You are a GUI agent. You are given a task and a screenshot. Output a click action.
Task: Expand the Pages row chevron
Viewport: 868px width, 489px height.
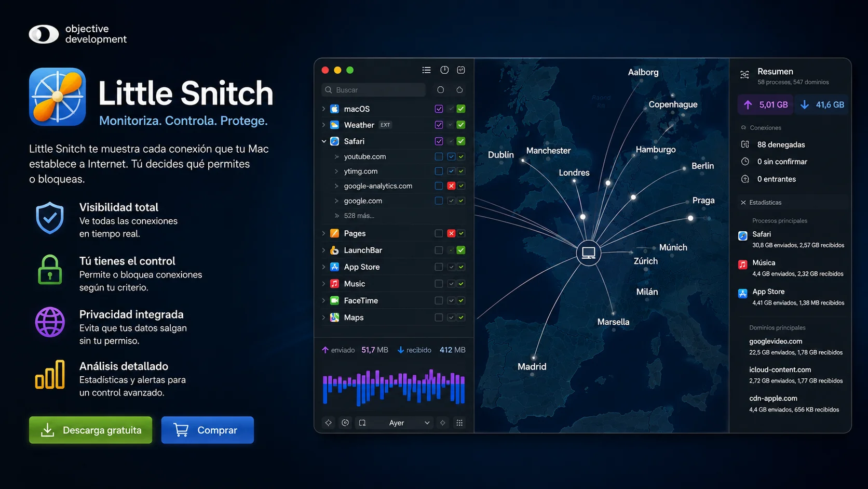point(323,233)
